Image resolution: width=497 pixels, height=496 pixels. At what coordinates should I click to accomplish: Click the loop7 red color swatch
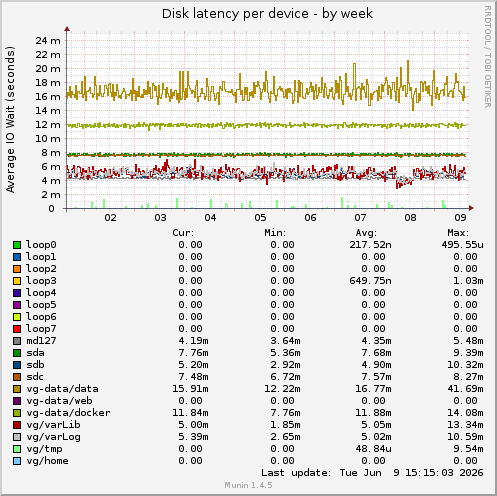click(17, 329)
